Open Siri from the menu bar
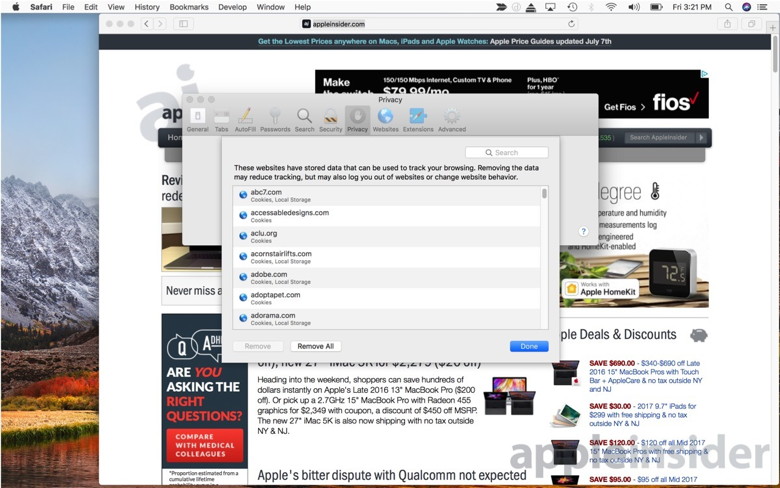780x488 pixels. coord(746,7)
